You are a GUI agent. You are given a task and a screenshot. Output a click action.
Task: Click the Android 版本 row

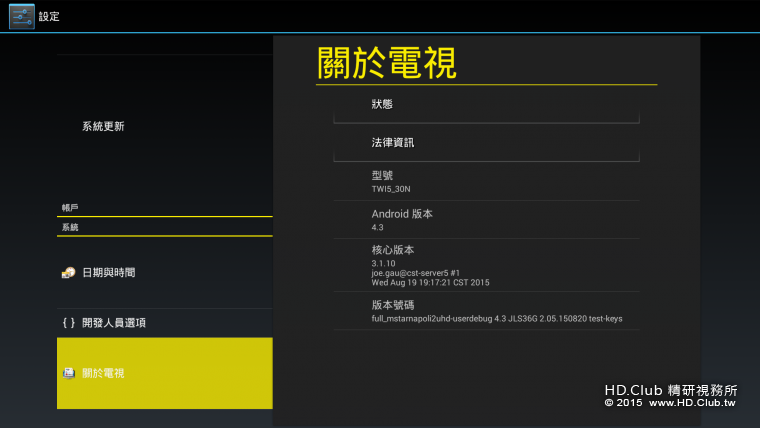[x=487, y=220]
